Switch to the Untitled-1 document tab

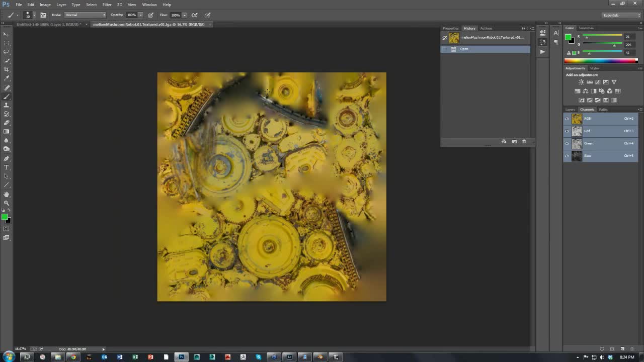[x=49, y=24]
